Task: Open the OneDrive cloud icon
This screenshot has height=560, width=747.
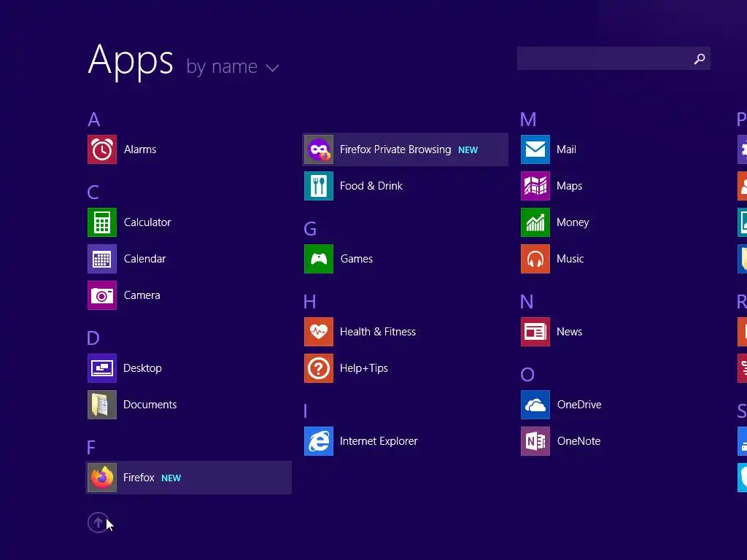Action: point(535,405)
